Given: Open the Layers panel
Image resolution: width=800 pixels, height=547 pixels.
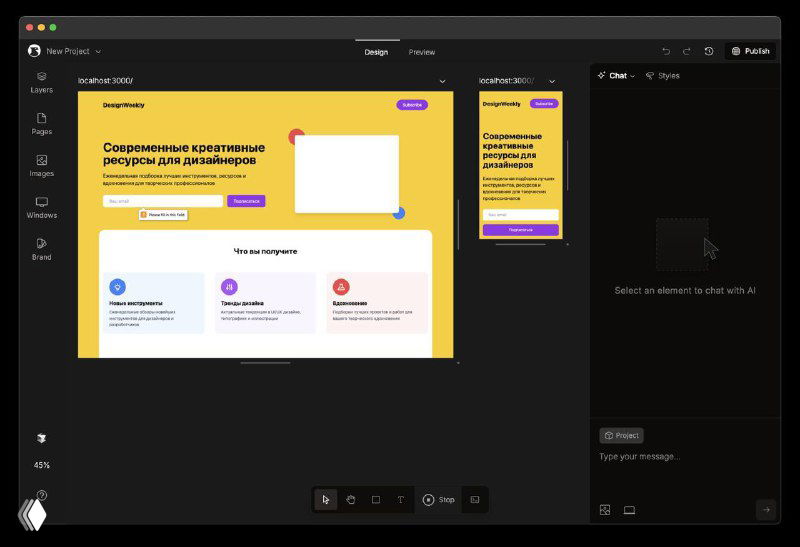Looking at the screenshot, I should pyautogui.click(x=42, y=82).
